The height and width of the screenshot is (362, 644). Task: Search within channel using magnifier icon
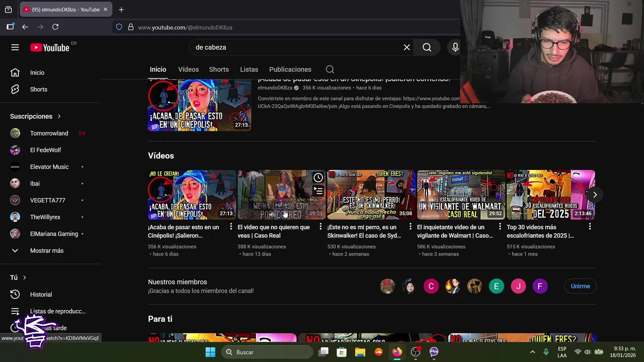click(x=330, y=69)
